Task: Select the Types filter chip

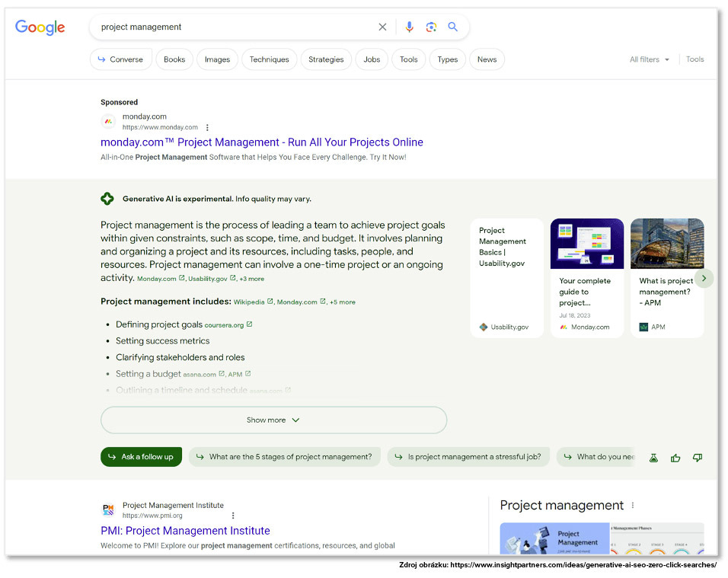Action: click(x=448, y=59)
